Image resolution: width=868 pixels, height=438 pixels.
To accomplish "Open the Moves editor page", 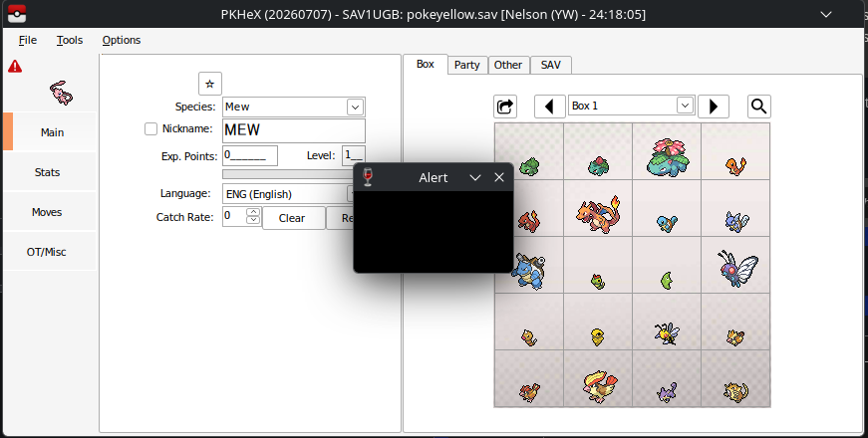I will point(48,212).
